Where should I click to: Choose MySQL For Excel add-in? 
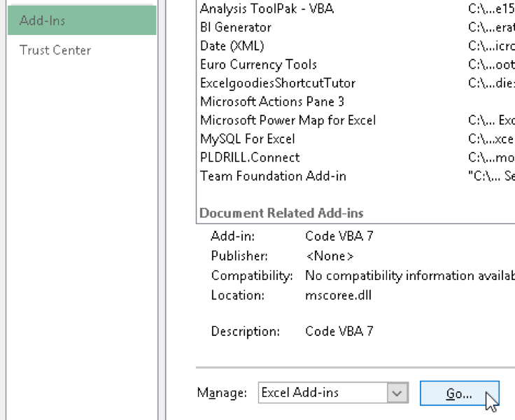pyautogui.click(x=248, y=139)
